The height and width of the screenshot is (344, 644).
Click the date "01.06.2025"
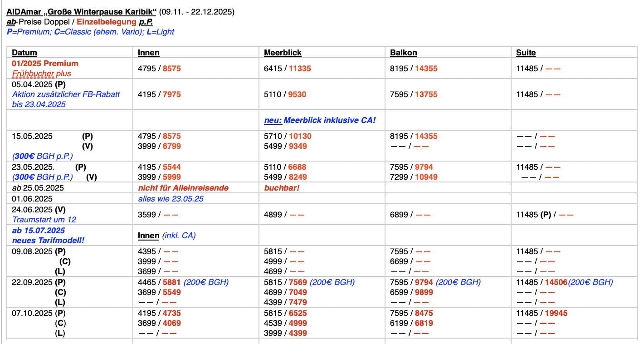coord(32,199)
